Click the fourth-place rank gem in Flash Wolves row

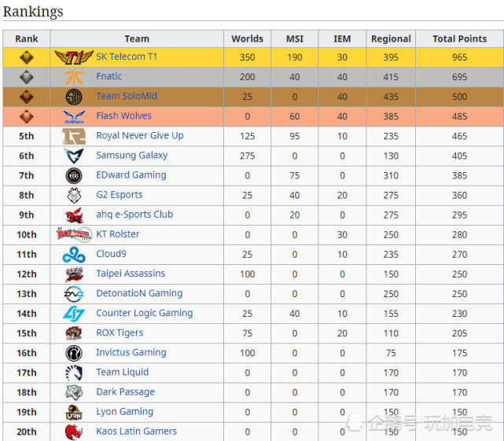pyautogui.click(x=27, y=116)
